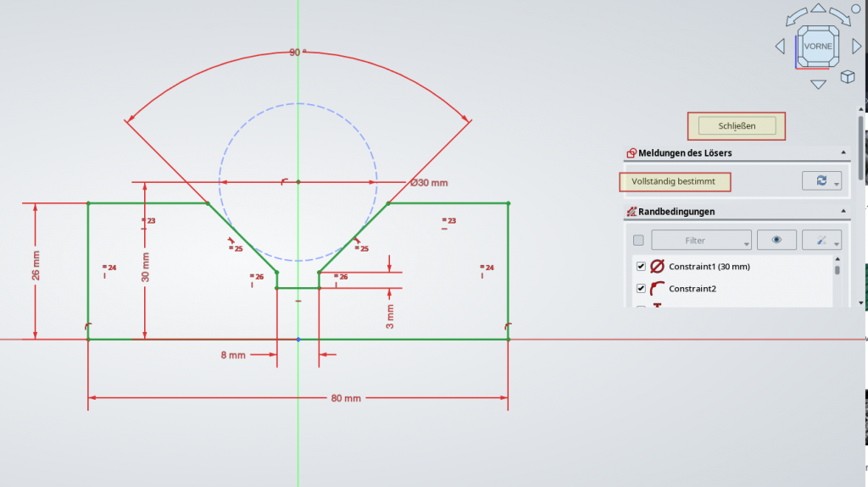Toggle the checkbox left of the Filter box
The width and height of the screenshot is (868, 487).
click(x=638, y=241)
